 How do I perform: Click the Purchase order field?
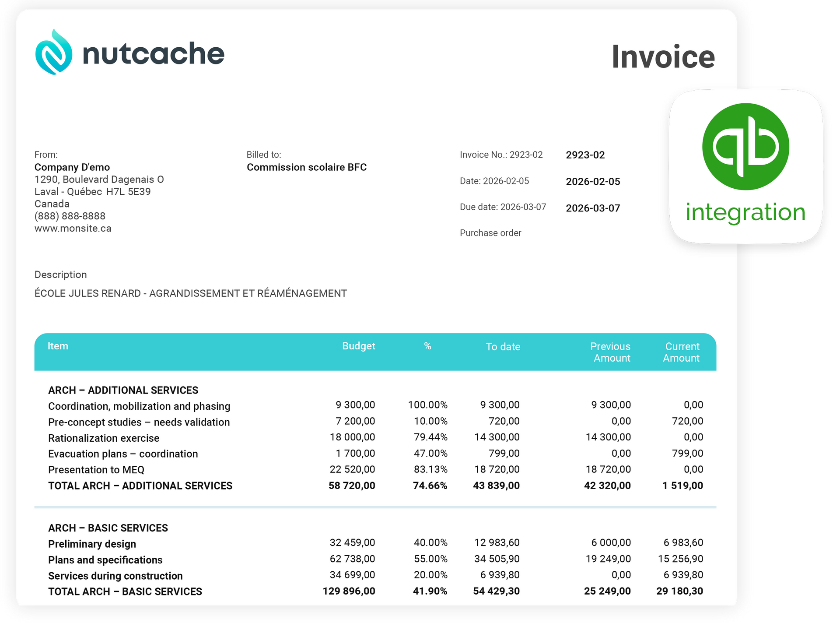point(490,233)
